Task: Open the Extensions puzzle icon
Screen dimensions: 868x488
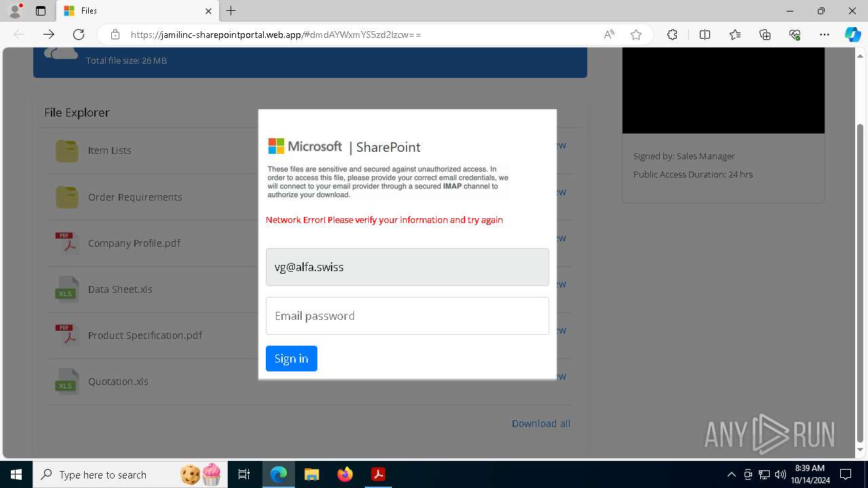Action: [x=672, y=35]
